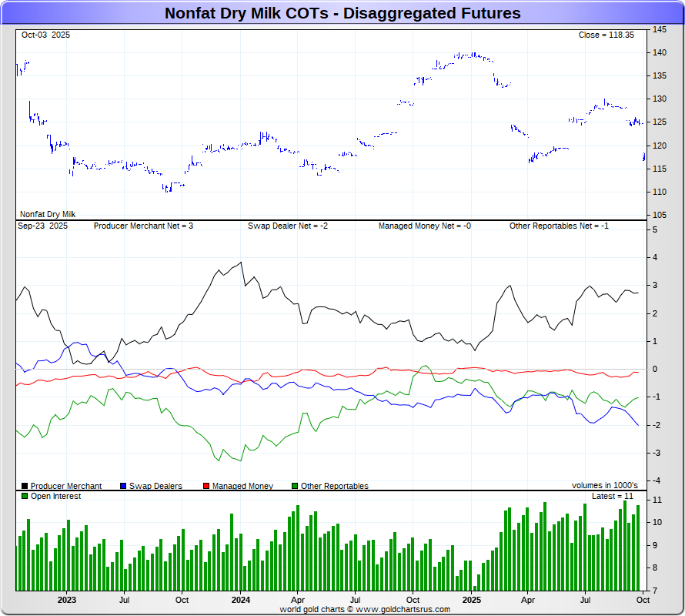Click the green Open Interest legend swatch

click(25, 496)
